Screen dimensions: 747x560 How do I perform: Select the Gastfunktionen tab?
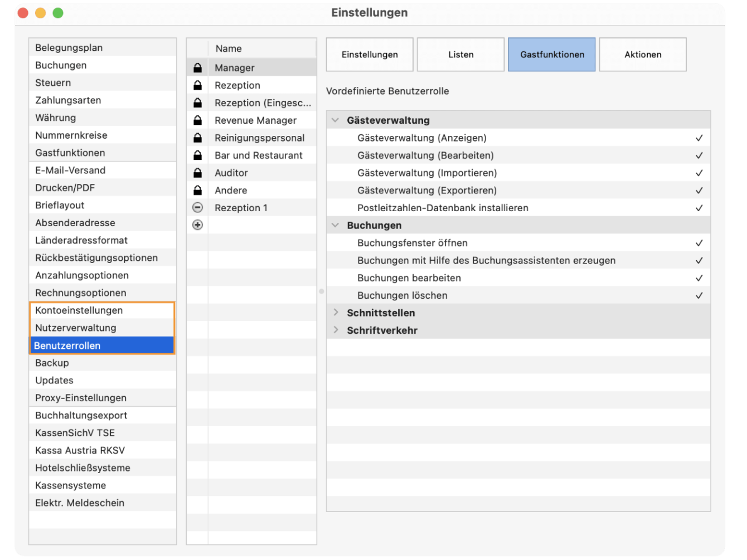552,55
